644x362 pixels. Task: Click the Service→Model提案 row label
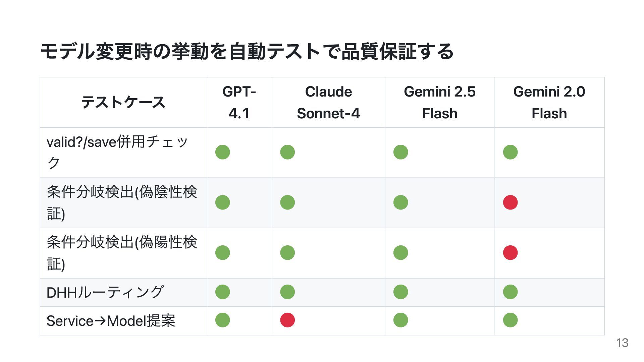click(111, 321)
